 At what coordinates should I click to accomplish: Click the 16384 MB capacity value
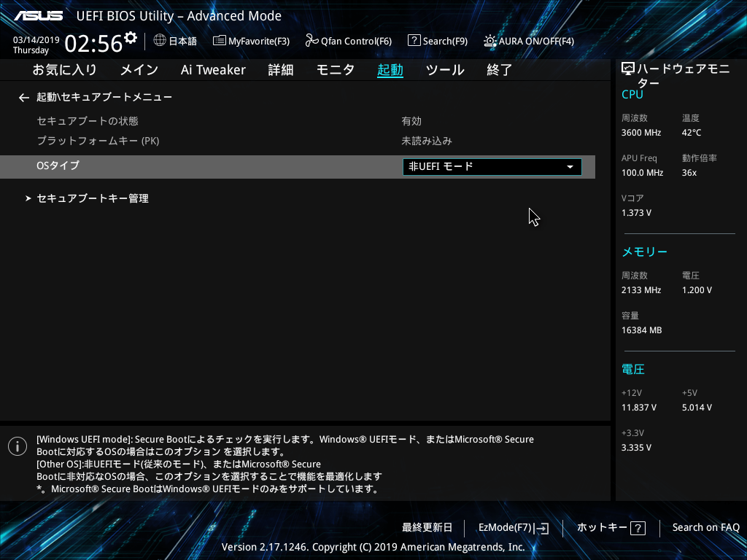click(x=642, y=330)
